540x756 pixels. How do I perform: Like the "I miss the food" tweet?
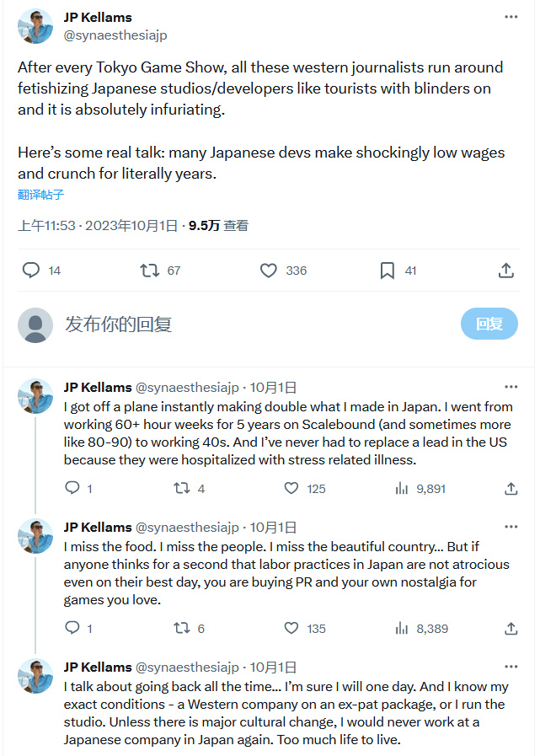pyautogui.click(x=291, y=628)
